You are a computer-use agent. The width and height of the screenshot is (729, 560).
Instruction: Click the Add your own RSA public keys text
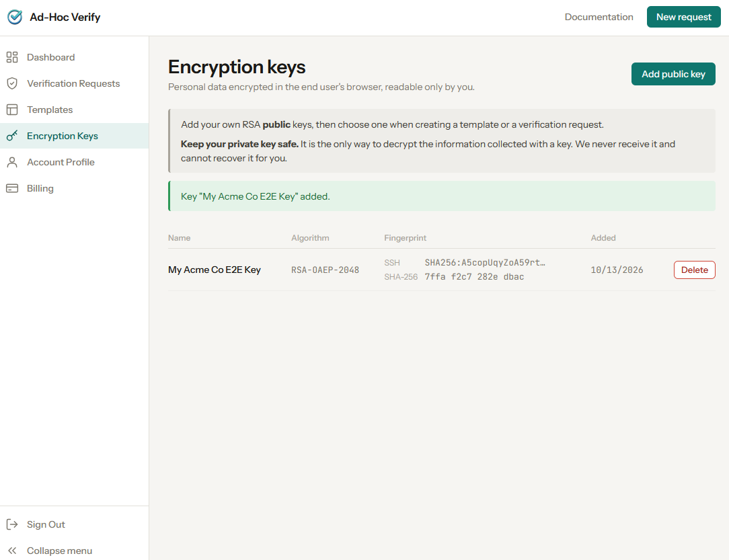pyautogui.click(x=392, y=124)
